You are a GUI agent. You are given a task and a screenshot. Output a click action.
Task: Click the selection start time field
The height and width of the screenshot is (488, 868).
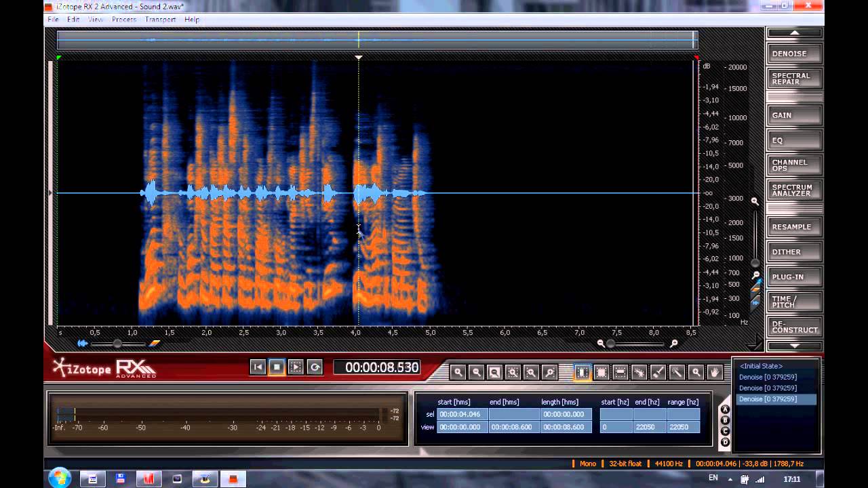(462, 414)
